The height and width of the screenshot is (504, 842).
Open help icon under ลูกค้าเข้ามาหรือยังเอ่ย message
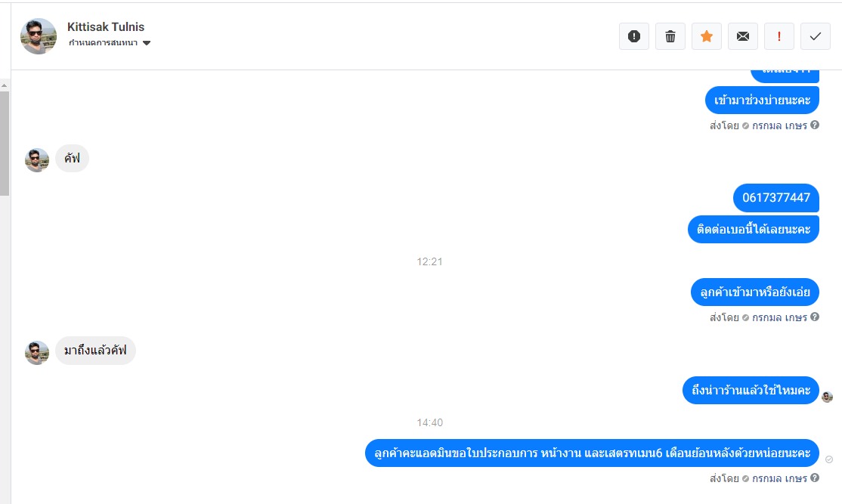coord(815,317)
